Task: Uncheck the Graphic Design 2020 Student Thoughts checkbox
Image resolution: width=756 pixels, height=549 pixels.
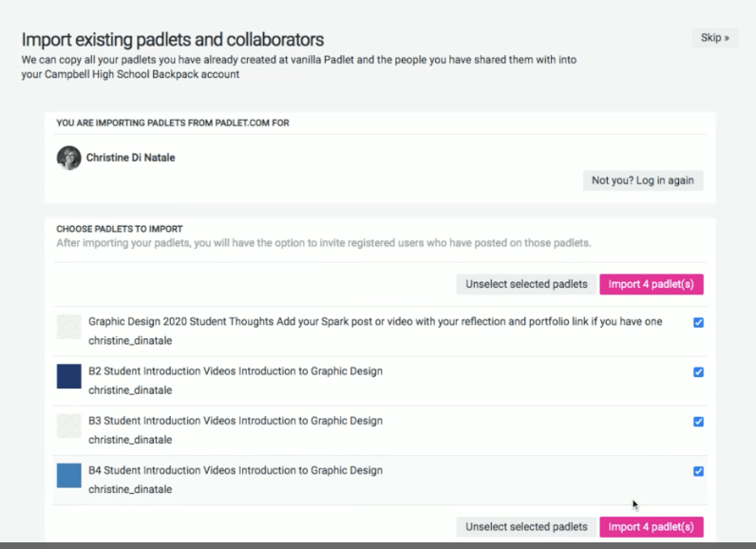Action: pyautogui.click(x=698, y=322)
